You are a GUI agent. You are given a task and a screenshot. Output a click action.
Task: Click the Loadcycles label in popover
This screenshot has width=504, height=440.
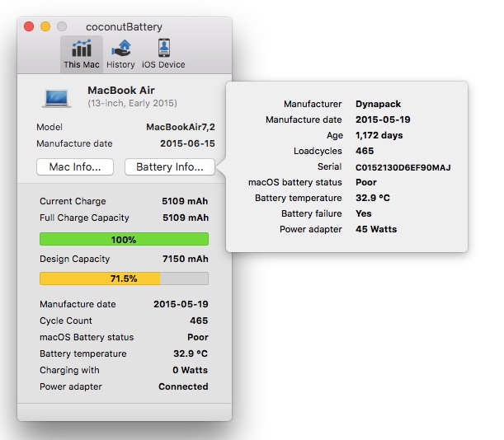click(x=318, y=152)
